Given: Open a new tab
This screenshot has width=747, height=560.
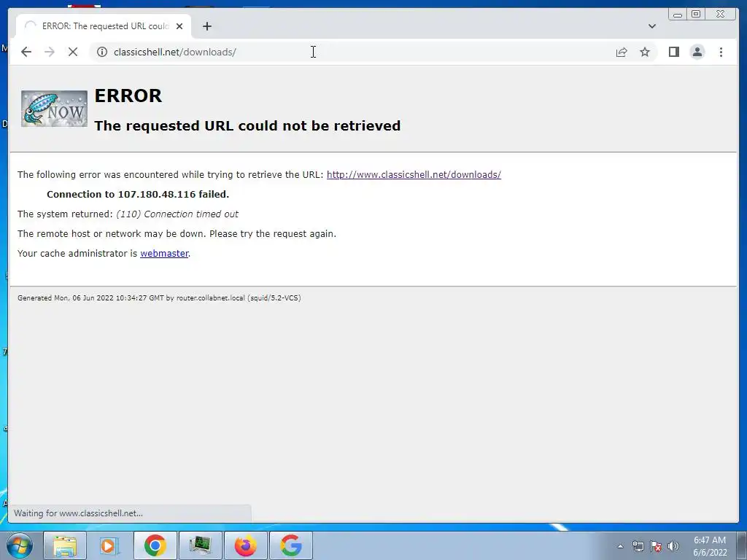Looking at the screenshot, I should (x=206, y=26).
